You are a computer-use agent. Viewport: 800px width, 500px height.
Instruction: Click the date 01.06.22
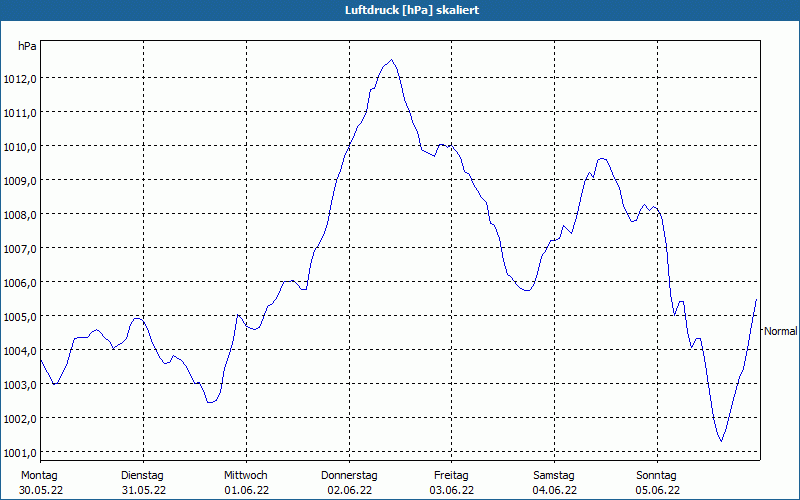click(246, 490)
